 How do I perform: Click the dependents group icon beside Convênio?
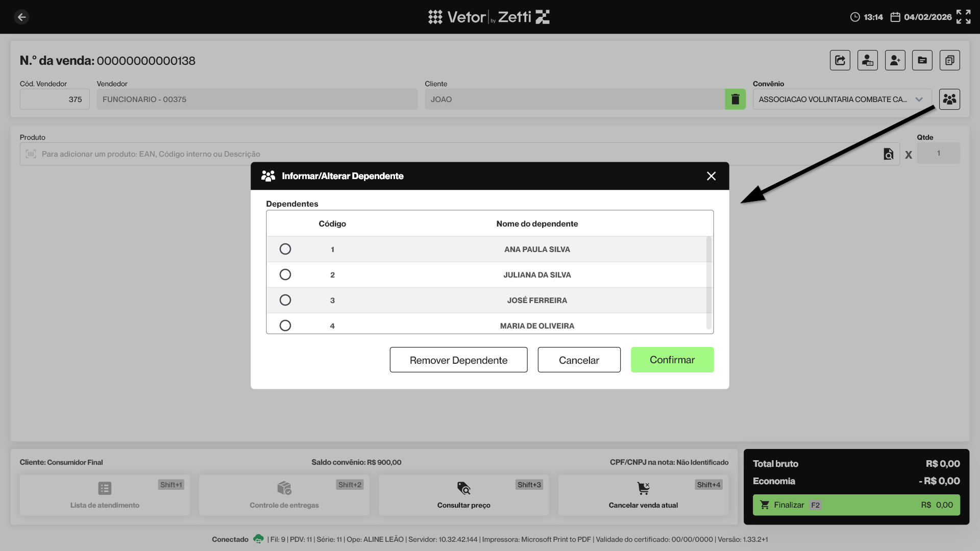(x=949, y=99)
